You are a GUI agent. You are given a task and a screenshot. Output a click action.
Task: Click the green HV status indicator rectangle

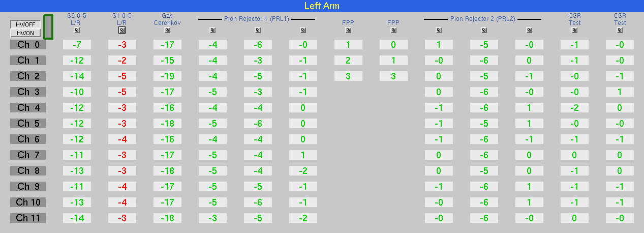(48, 27)
